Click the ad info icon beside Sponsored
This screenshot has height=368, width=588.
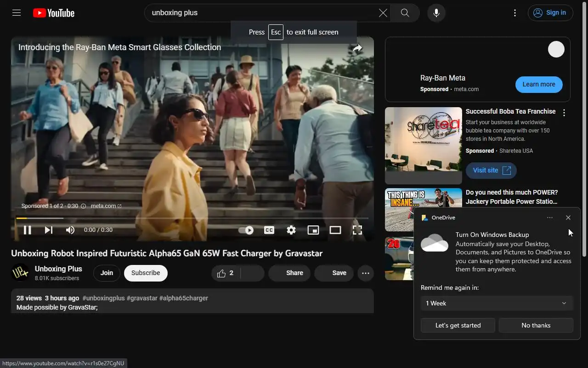point(83,206)
